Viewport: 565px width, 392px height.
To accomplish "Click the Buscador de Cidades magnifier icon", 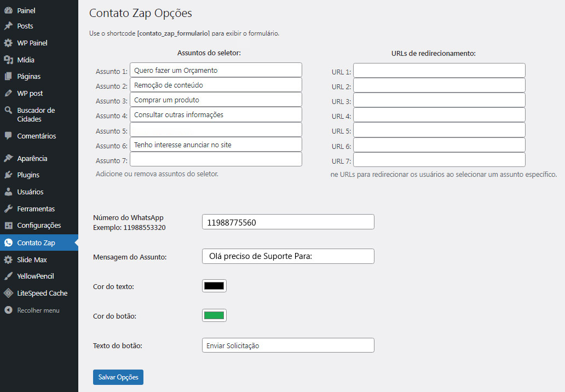I will pos(8,110).
